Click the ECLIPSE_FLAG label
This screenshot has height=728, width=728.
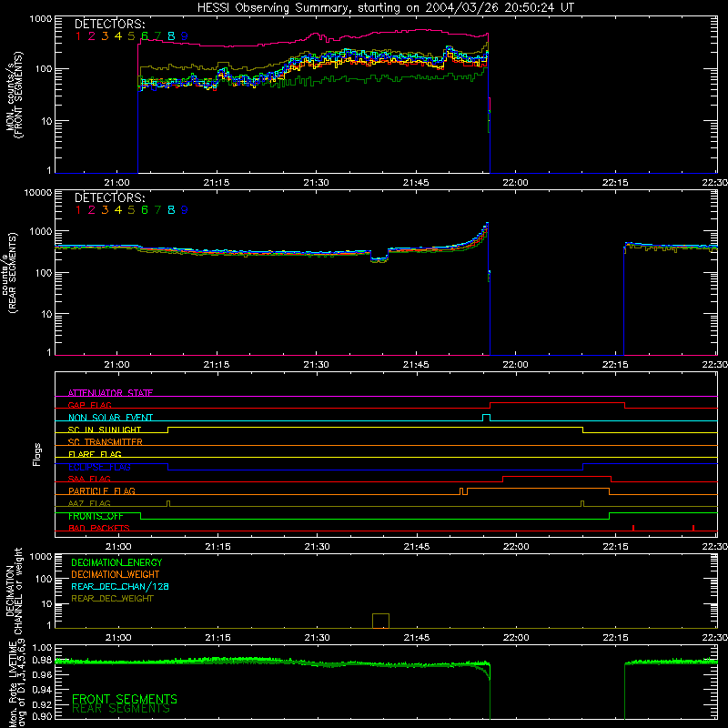click(99, 467)
